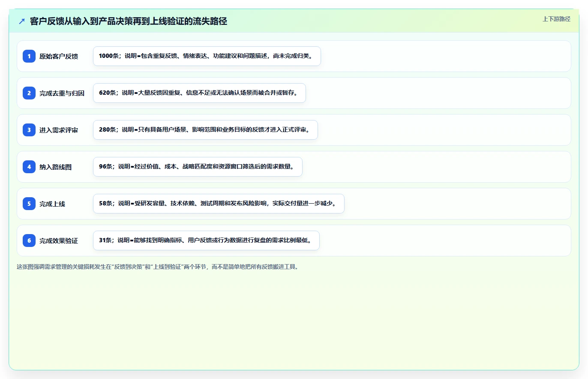This screenshot has width=588, height=379.
Task: Click the 280条 description box
Action: click(x=205, y=130)
